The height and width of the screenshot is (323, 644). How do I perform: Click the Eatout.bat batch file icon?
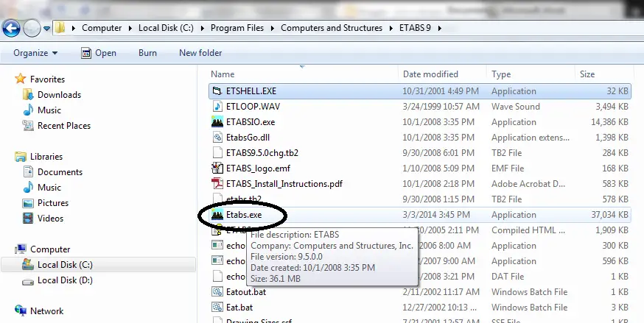(217, 292)
